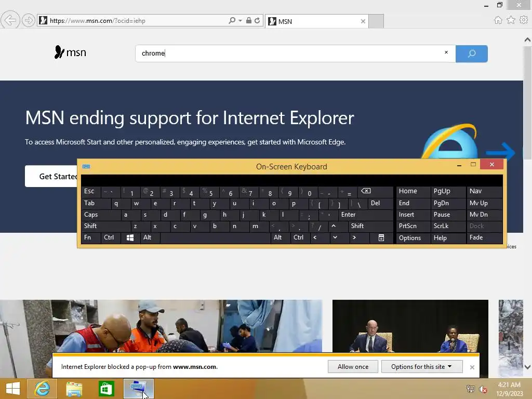Clear the search box with the X
The height and width of the screenshot is (399, 532).
[x=446, y=52]
